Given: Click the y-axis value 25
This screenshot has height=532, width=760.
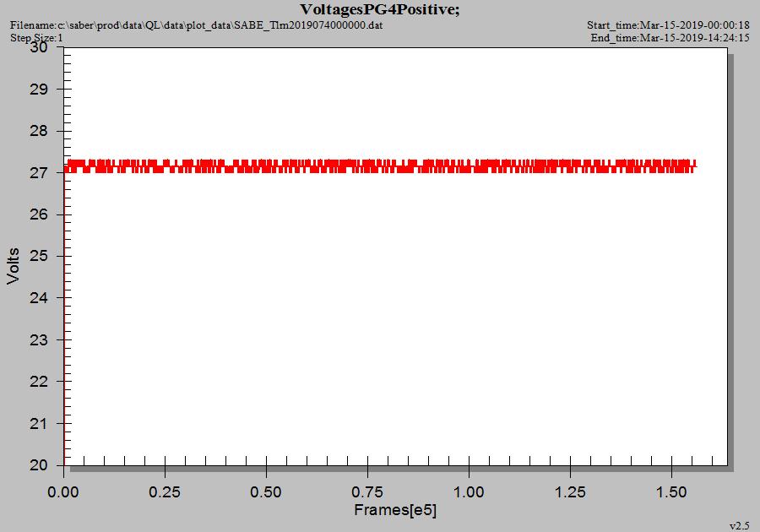Looking at the screenshot, I should tap(39, 257).
